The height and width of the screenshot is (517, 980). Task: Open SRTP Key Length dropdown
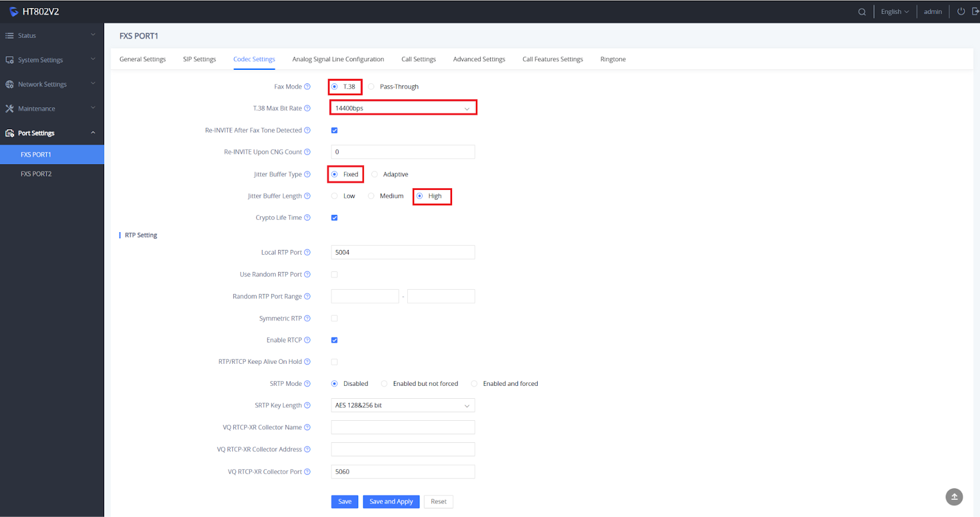403,406
